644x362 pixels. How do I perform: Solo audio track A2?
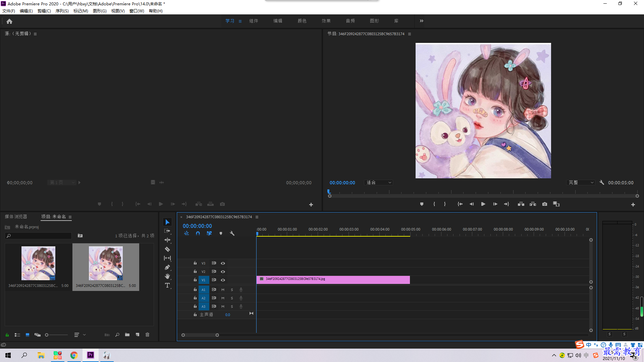232,298
